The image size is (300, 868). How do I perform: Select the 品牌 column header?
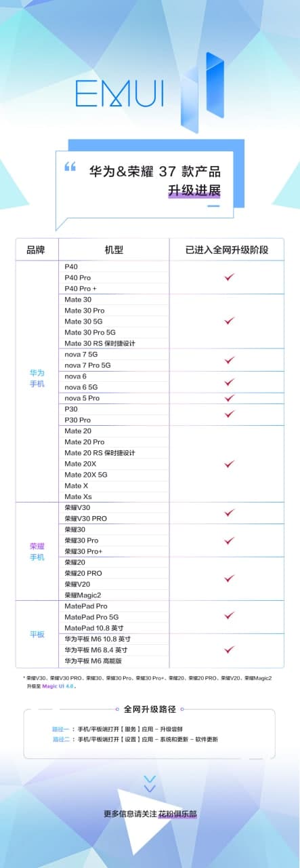click(36, 250)
